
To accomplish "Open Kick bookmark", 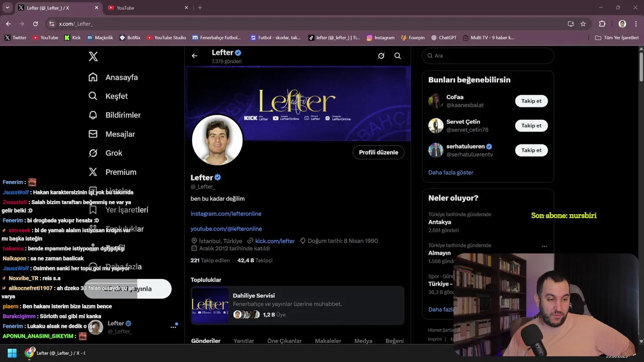I will tap(72, 38).
